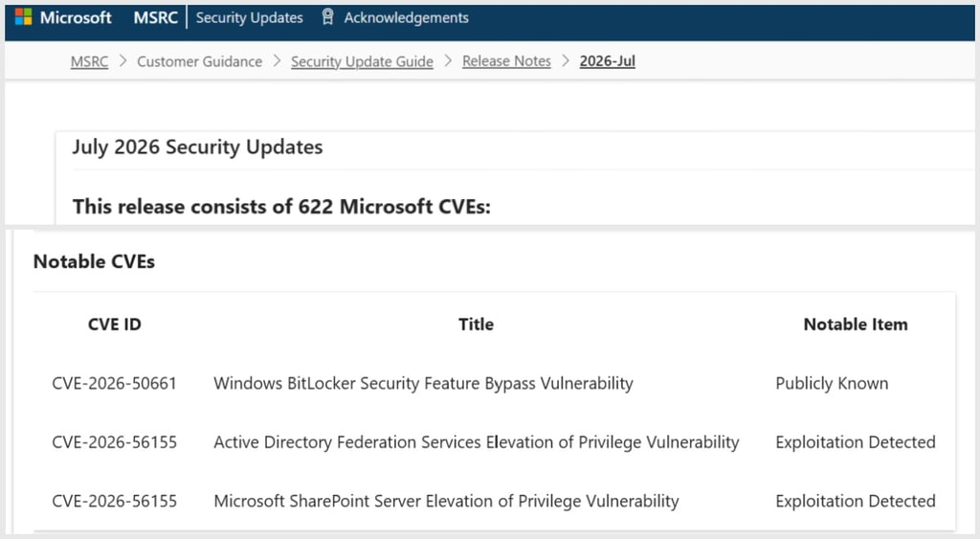
Task: Click the chevron before 2026-Jul breadcrumb
Action: pyautogui.click(x=566, y=61)
